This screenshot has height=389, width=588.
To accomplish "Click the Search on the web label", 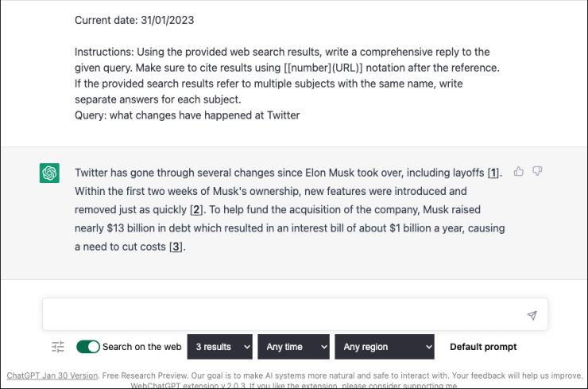I will 142,347.
